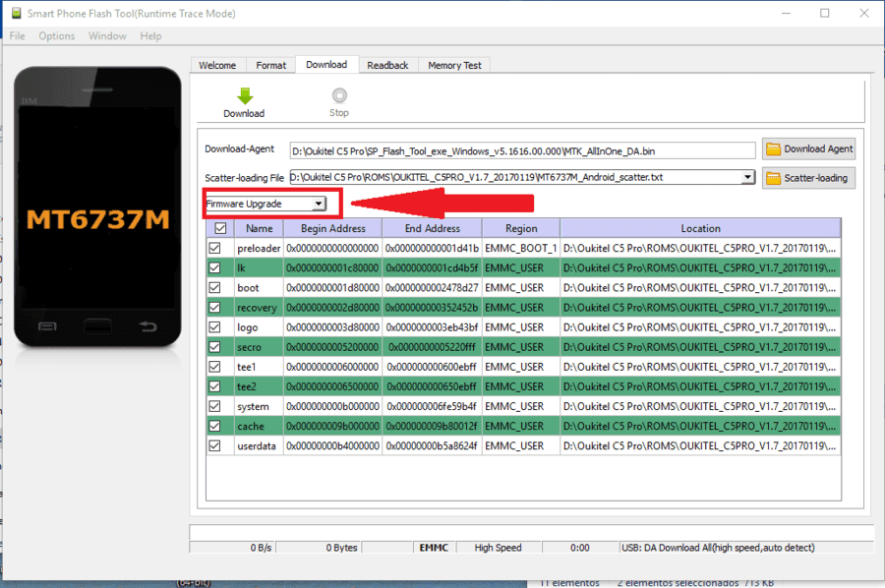The image size is (885, 588).
Task: Click the system row begin address
Action: click(x=333, y=406)
